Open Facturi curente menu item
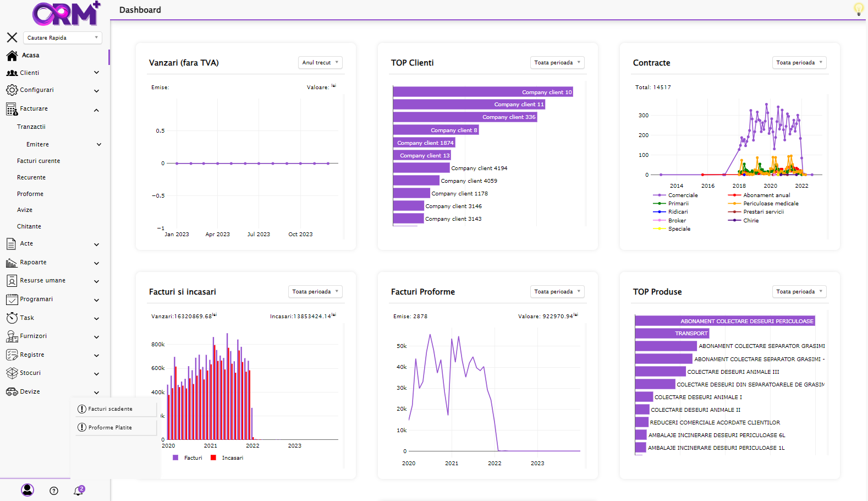Image resolution: width=868 pixels, height=501 pixels. tap(39, 161)
